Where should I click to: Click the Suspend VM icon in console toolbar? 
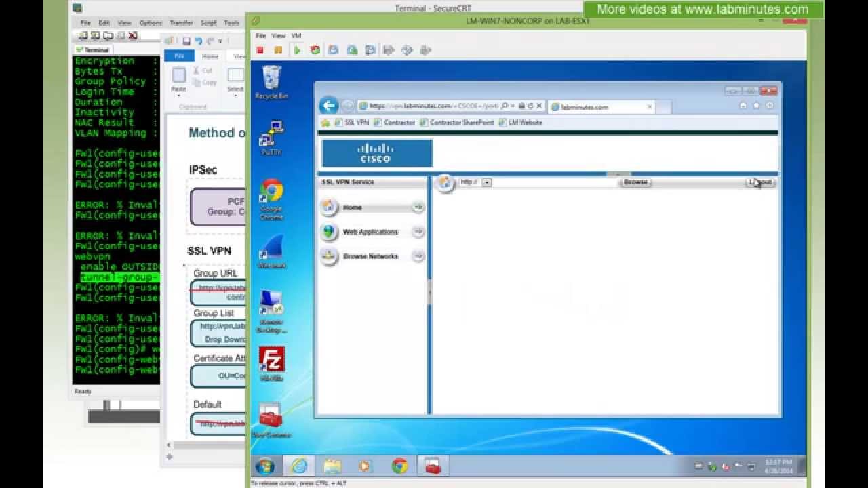tap(278, 50)
